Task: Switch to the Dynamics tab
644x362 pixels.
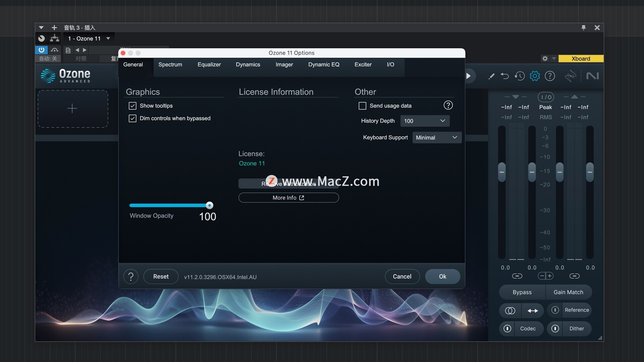Action: tap(248, 64)
